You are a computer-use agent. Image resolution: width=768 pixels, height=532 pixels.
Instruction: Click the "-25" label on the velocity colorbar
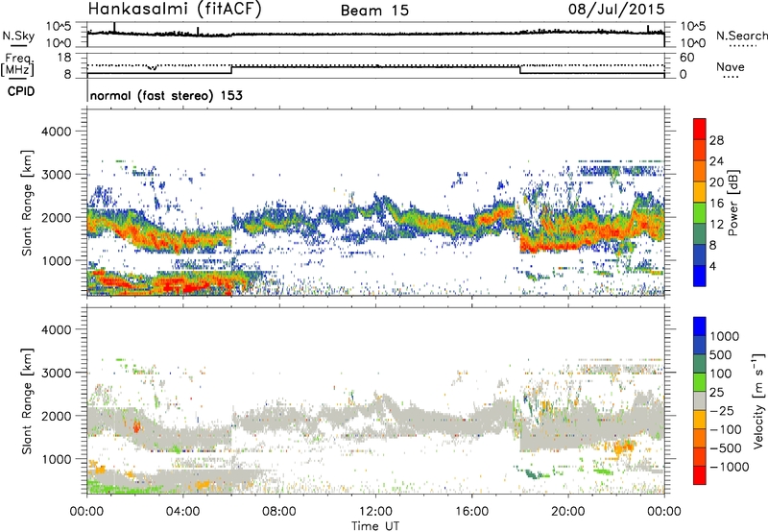(722, 411)
